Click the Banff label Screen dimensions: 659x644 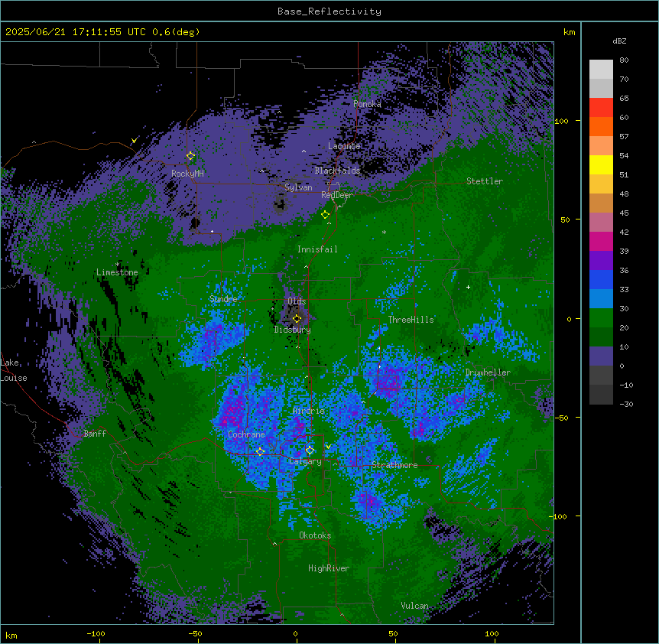pyautogui.click(x=95, y=434)
